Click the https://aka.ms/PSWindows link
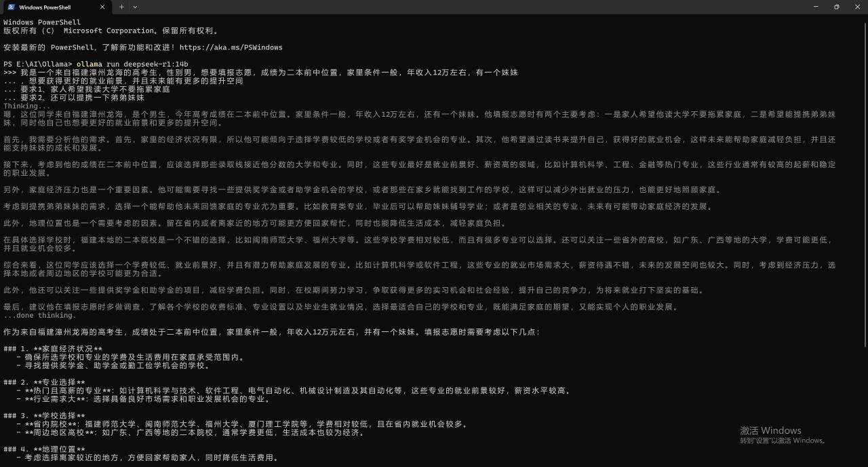Image resolution: width=868 pixels, height=467 pixels. (231, 48)
